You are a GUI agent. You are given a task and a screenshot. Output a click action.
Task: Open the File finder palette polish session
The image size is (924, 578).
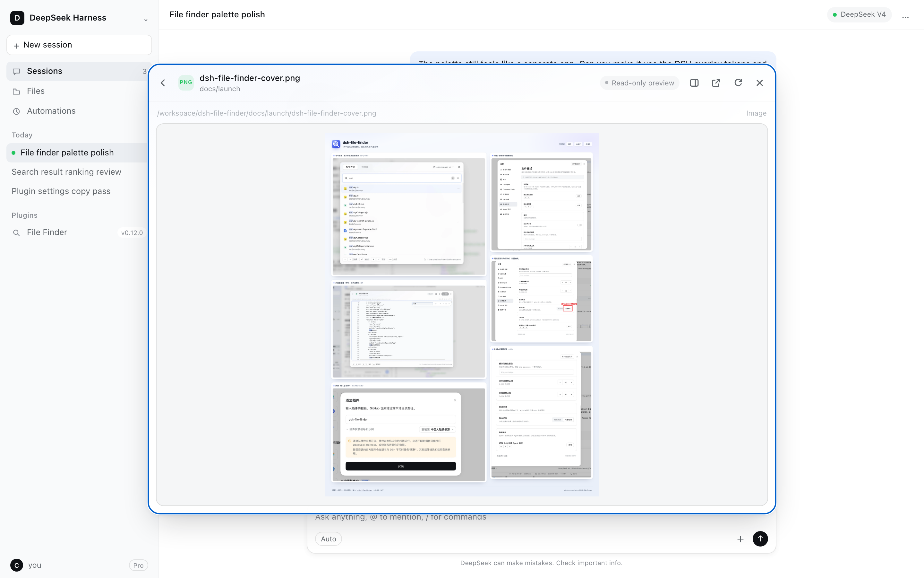pyautogui.click(x=79, y=153)
